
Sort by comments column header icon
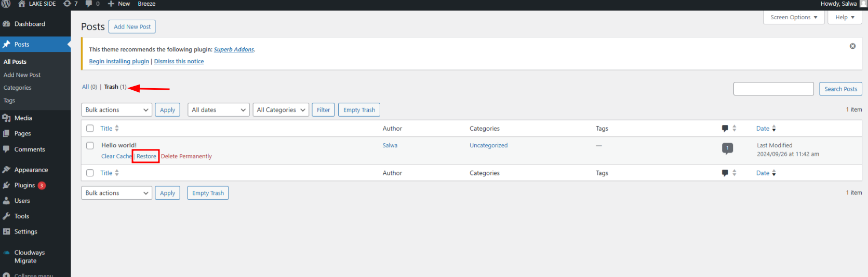point(725,128)
